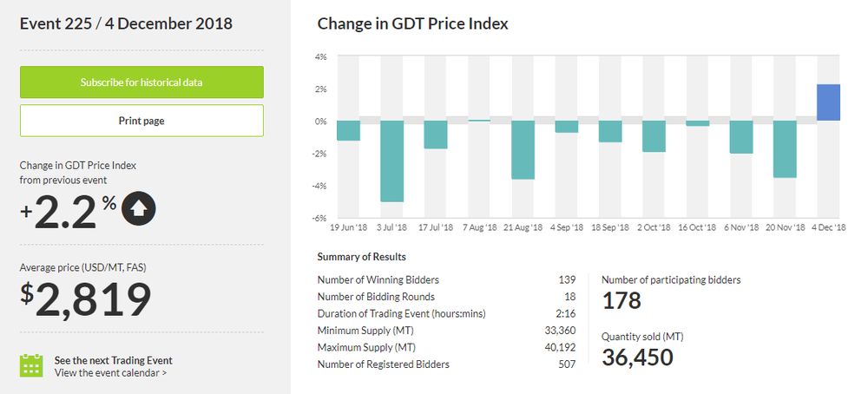The height and width of the screenshot is (394, 868).
Task: Click See the next Trading Event text
Action: 113,360
